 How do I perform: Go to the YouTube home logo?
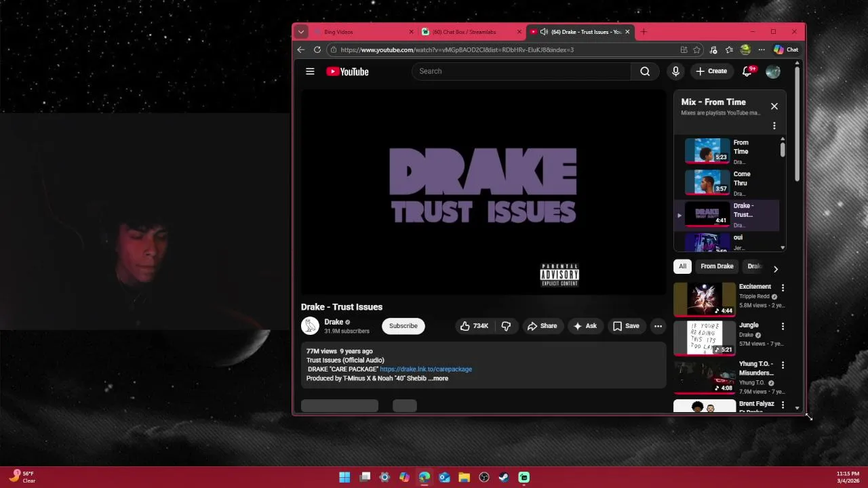(x=347, y=71)
